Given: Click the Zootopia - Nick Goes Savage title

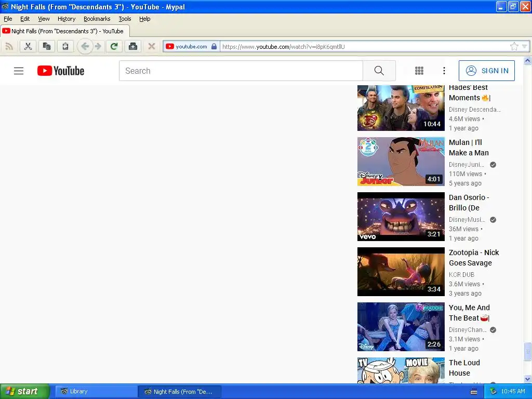Looking at the screenshot, I should pos(474,258).
